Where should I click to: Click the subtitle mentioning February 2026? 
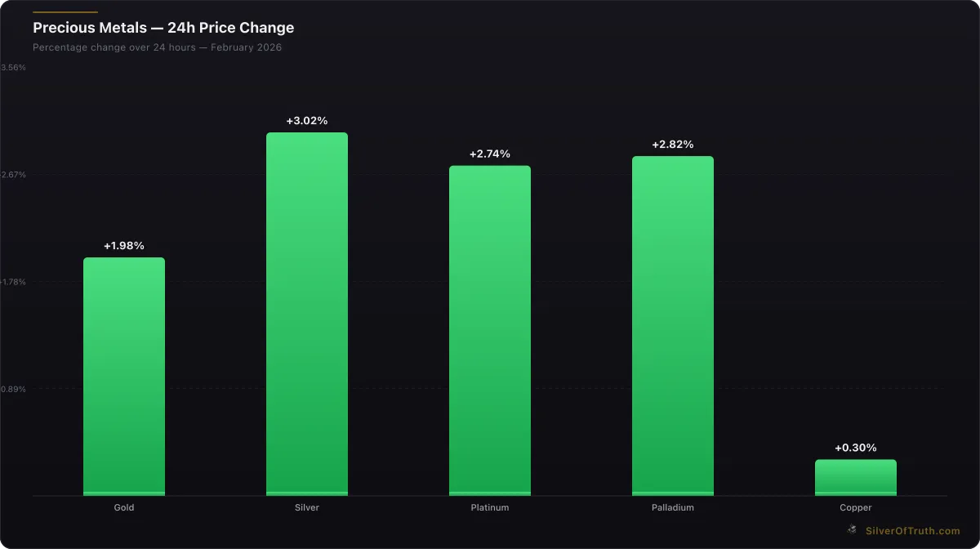coord(157,47)
